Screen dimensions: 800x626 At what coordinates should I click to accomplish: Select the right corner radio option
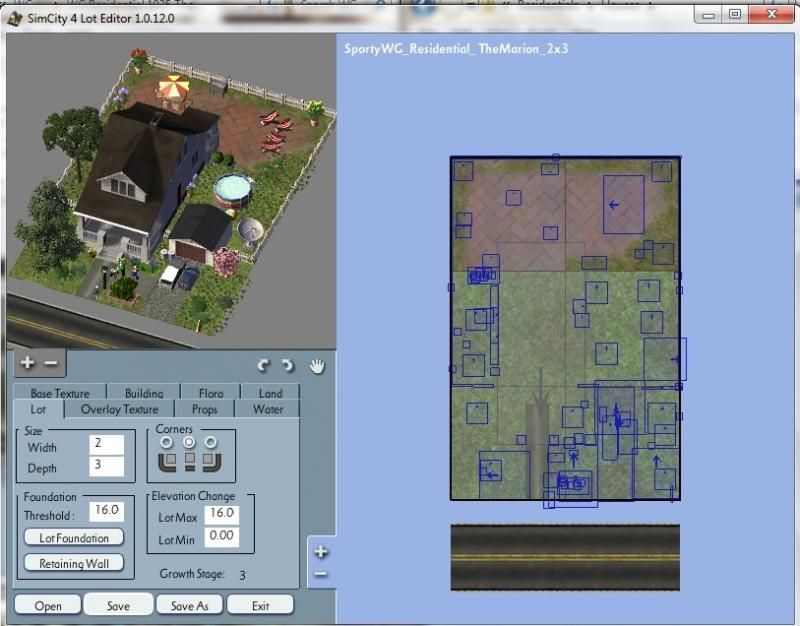tap(210, 442)
